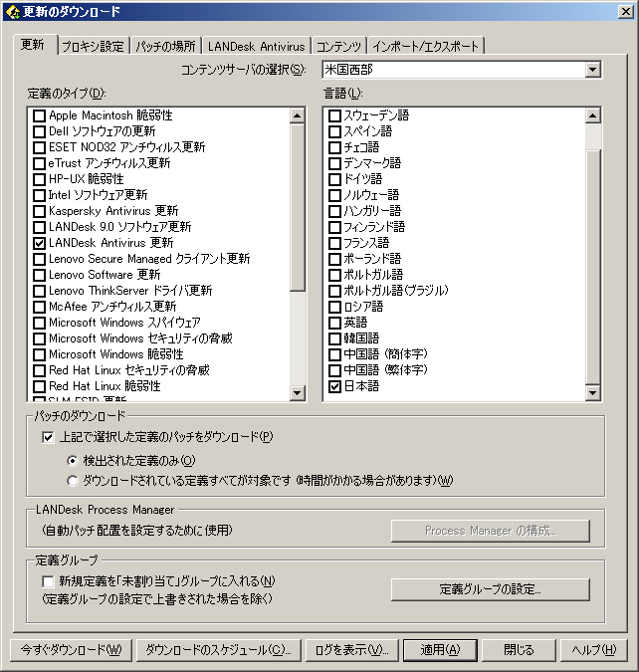Switch to the プロキシ設定 tab
Screen dimensions: 639x672
tap(93, 46)
